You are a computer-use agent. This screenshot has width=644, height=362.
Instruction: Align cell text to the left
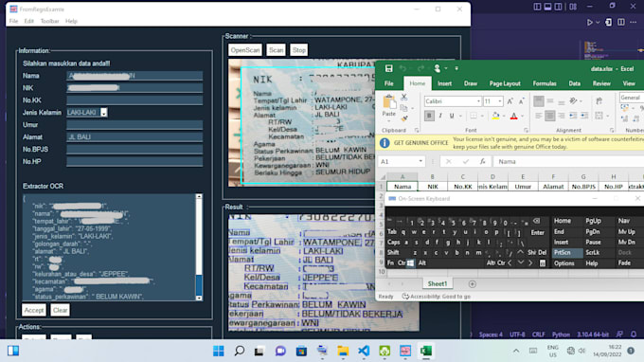pyautogui.click(x=539, y=117)
